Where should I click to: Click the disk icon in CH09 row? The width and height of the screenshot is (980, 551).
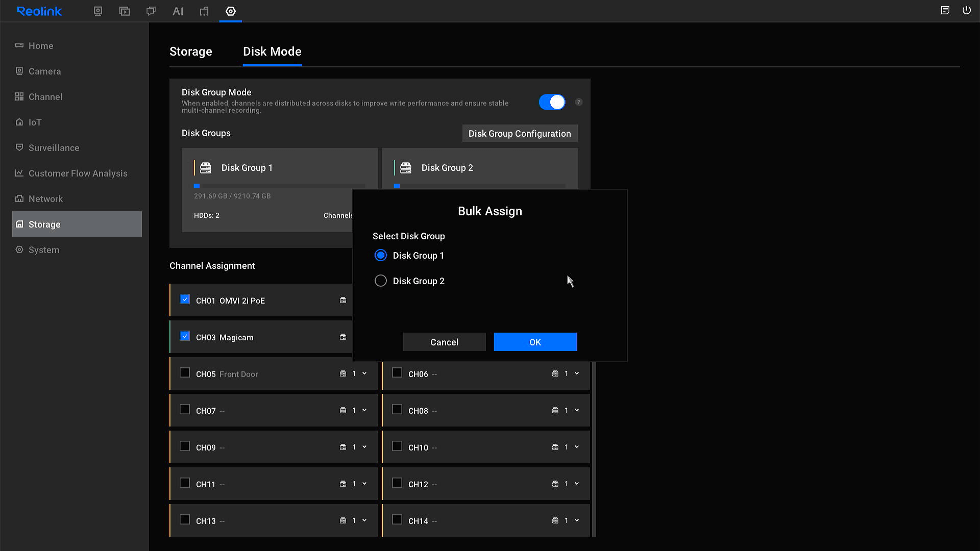pos(343,447)
